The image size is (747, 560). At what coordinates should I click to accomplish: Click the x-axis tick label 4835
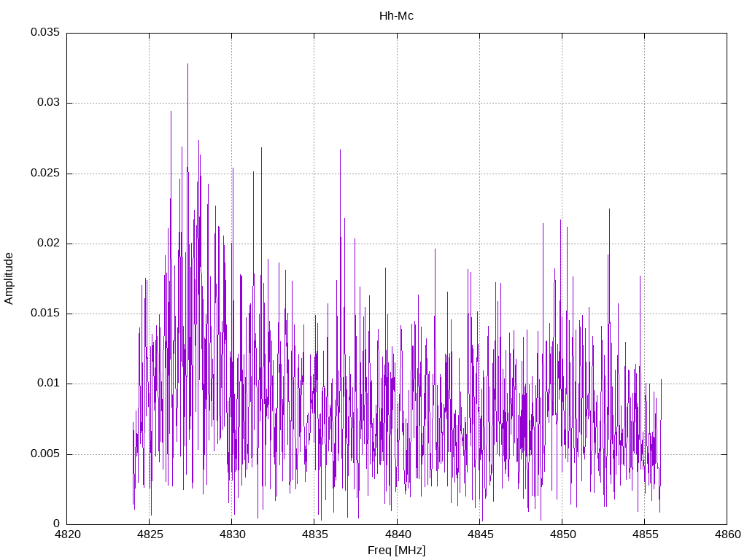click(x=314, y=534)
